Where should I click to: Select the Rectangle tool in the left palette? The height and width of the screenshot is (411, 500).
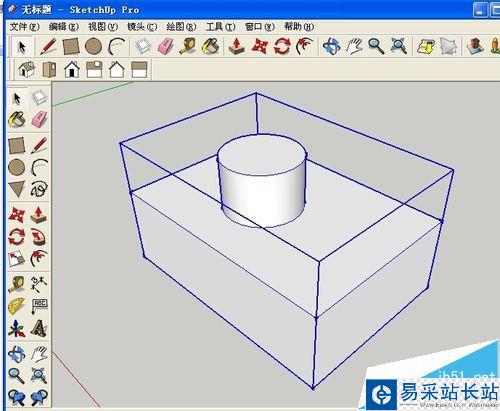17,145
